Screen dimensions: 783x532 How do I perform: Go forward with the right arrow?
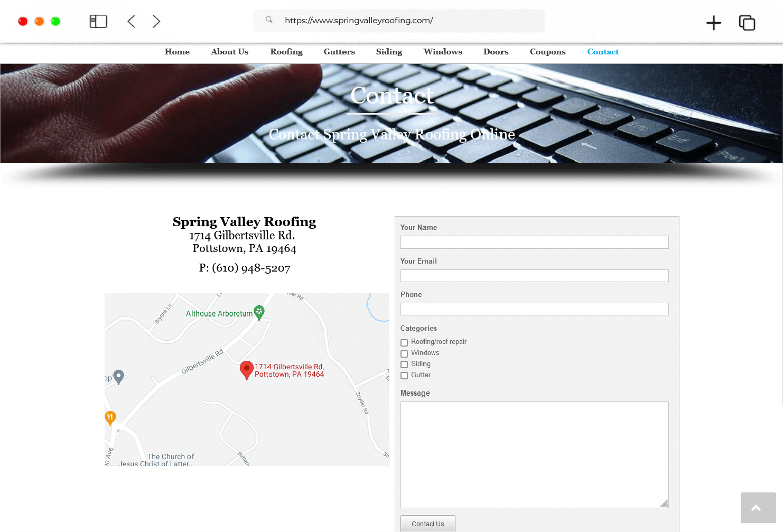pos(156,21)
